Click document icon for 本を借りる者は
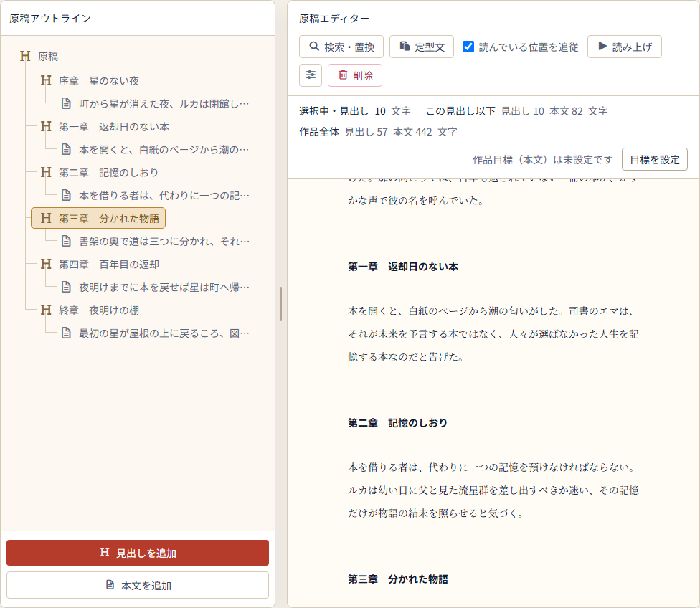 [66, 195]
